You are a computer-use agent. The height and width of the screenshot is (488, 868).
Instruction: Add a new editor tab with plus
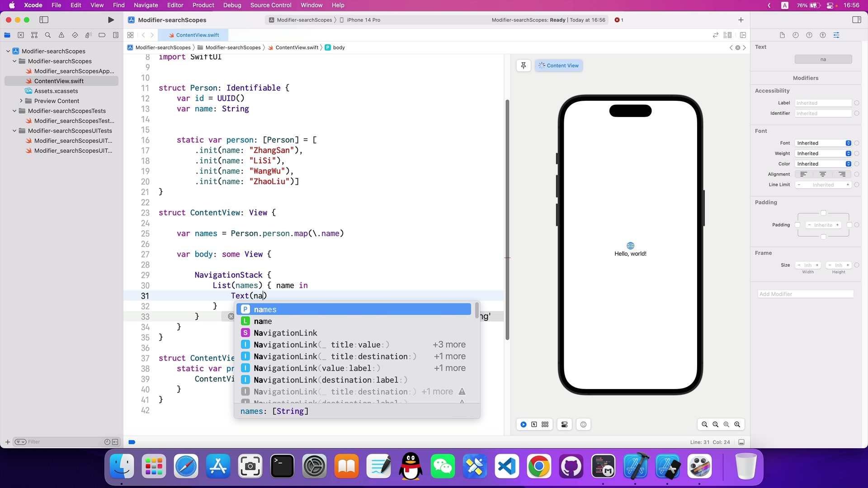tap(741, 20)
